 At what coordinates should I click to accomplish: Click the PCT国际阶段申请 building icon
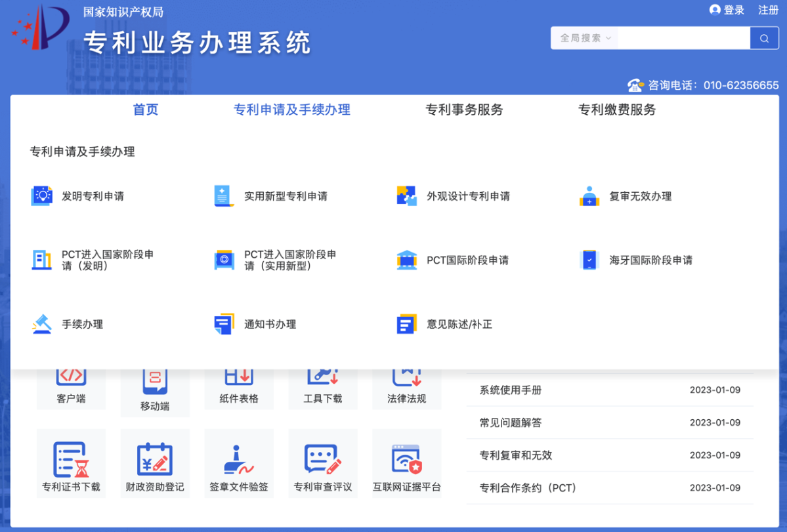click(x=406, y=260)
